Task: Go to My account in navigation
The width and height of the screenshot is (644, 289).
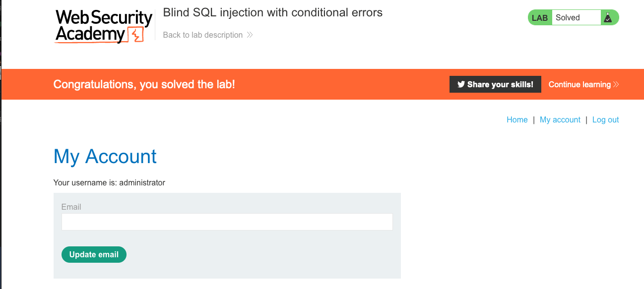Action: pos(560,119)
